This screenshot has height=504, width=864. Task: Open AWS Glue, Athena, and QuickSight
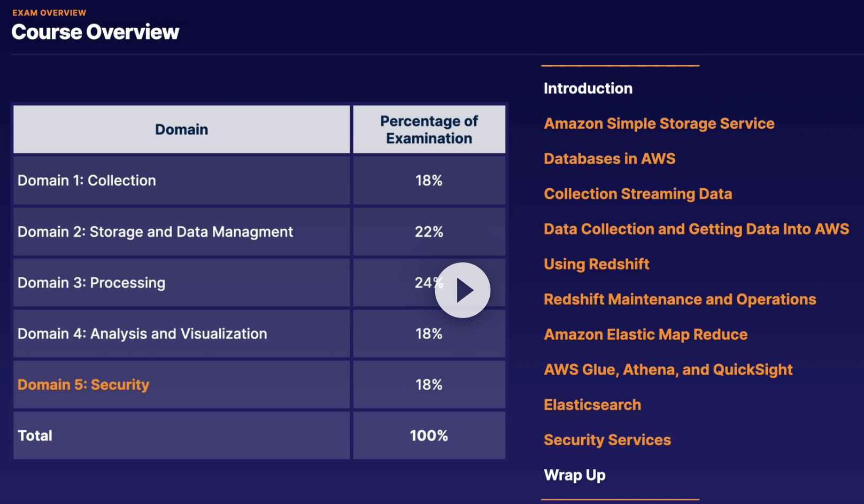pos(668,370)
